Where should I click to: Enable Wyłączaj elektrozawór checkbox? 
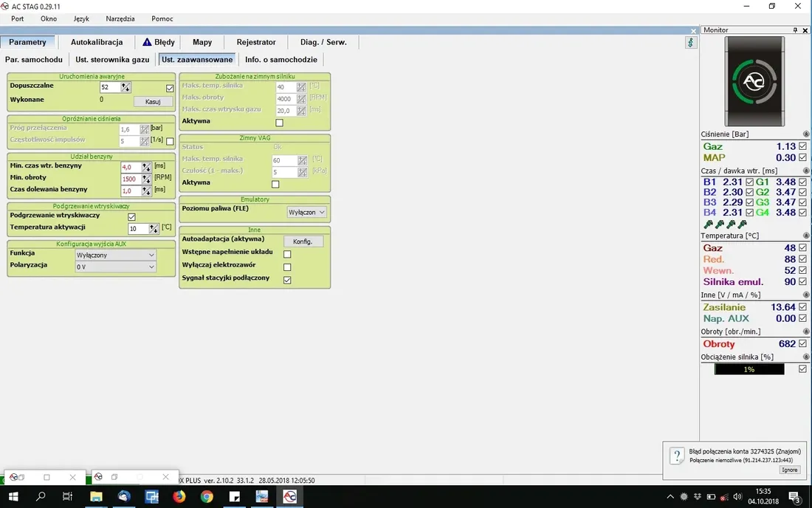[287, 267]
